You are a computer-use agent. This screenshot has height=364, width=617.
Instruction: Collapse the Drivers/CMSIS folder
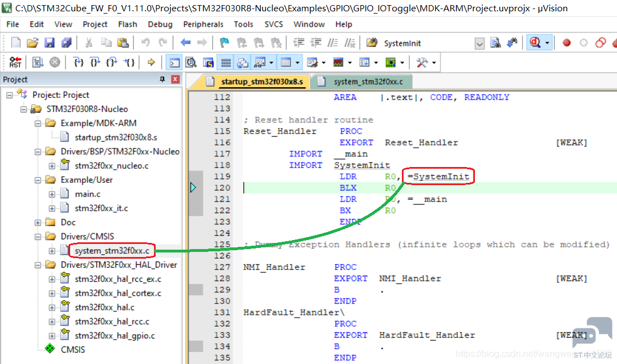[38, 237]
